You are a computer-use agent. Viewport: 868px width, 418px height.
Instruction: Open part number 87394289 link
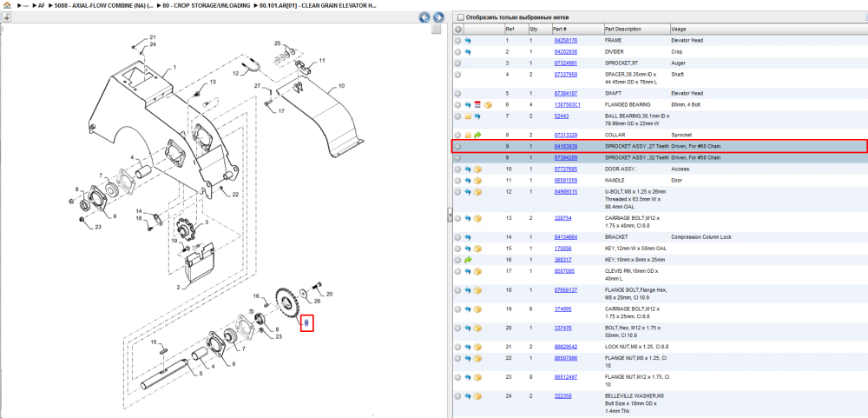pyautogui.click(x=565, y=158)
